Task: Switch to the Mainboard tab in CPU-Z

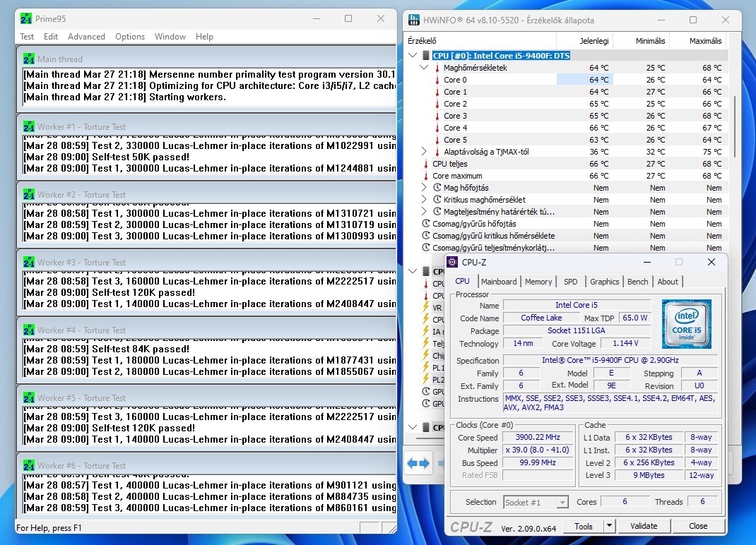Action: pyautogui.click(x=499, y=282)
